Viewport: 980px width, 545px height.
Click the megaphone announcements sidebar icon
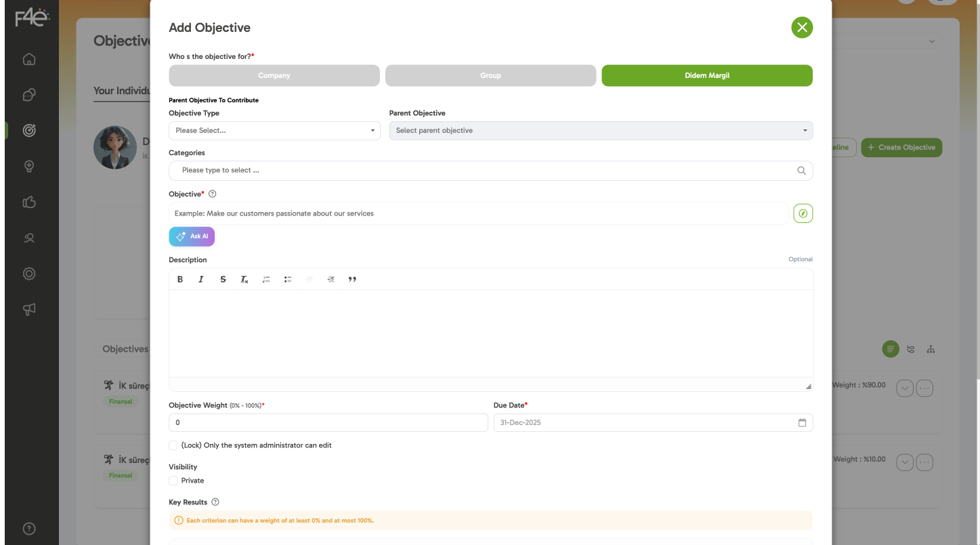coord(29,309)
